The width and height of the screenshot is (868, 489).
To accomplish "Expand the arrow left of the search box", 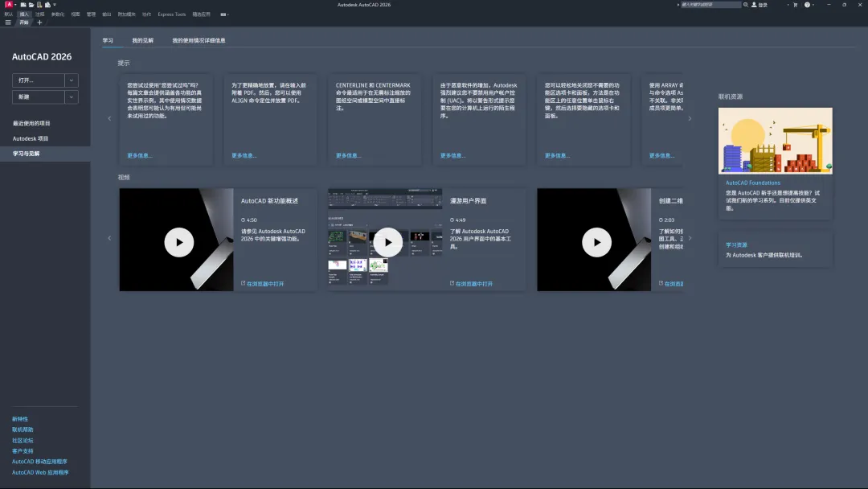I will click(x=678, y=5).
